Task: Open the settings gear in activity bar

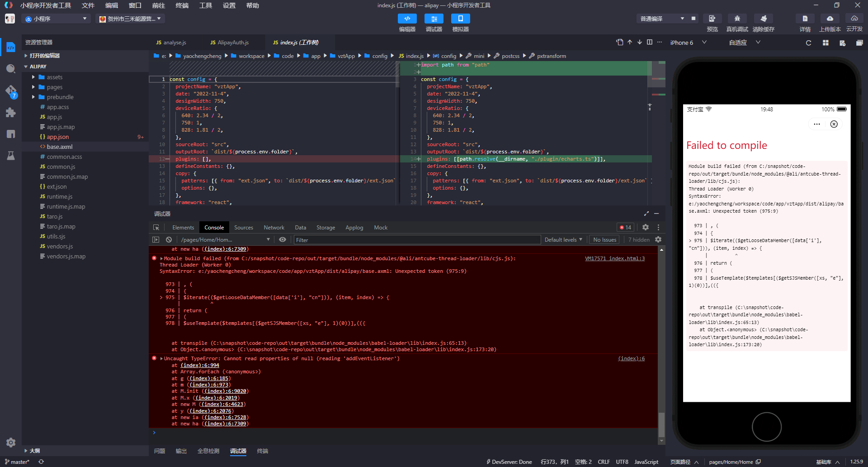Action: [x=11, y=443]
